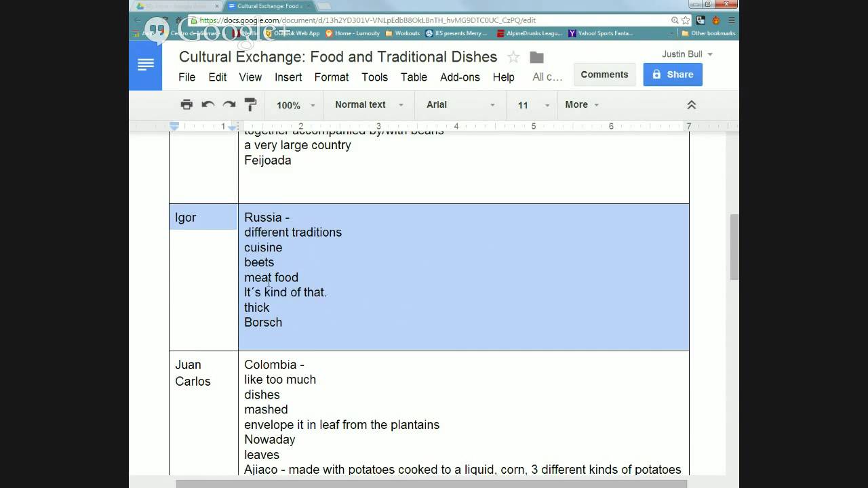This screenshot has width=868, height=488.
Task: Click the word 'Nowaday'
Action: pos(270,439)
